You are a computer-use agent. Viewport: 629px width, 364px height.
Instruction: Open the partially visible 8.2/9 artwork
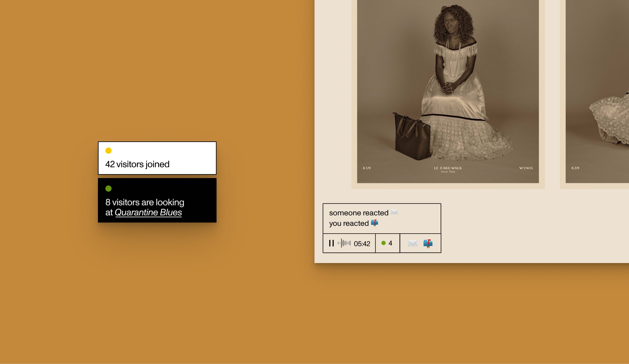597,91
